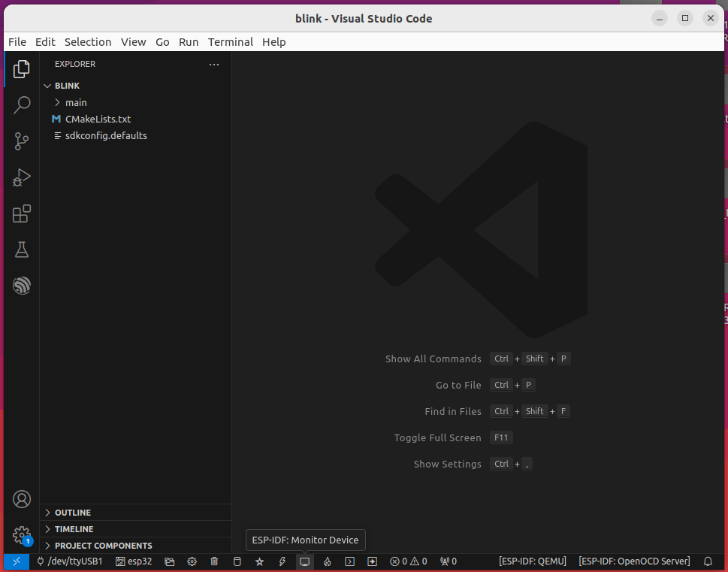Click the build project cylinder icon
Image resolution: width=728 pixels, height=572 pixels.
point(237,561)
